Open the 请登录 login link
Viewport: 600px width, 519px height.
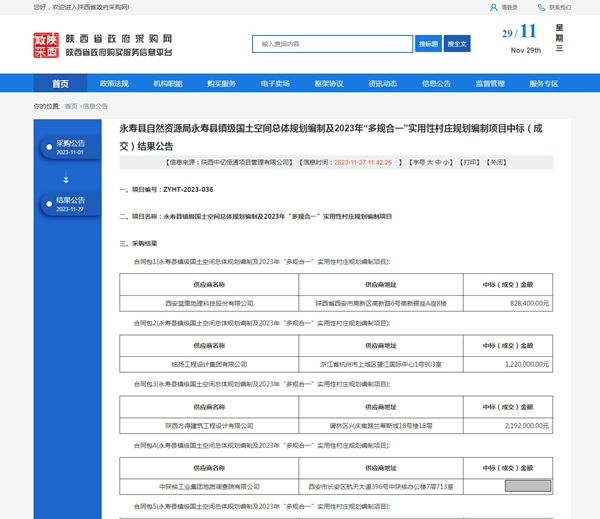click(509, 7)
